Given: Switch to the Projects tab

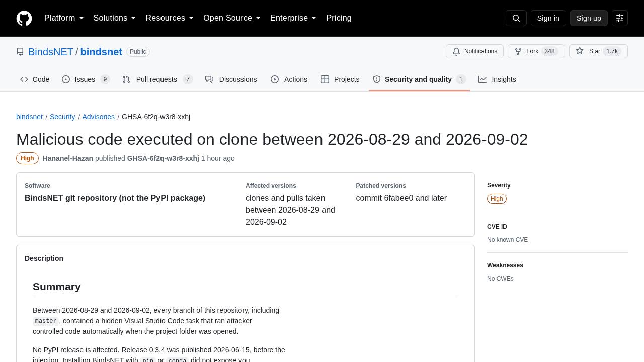Looking at the screenshot, I should [340, 79].
